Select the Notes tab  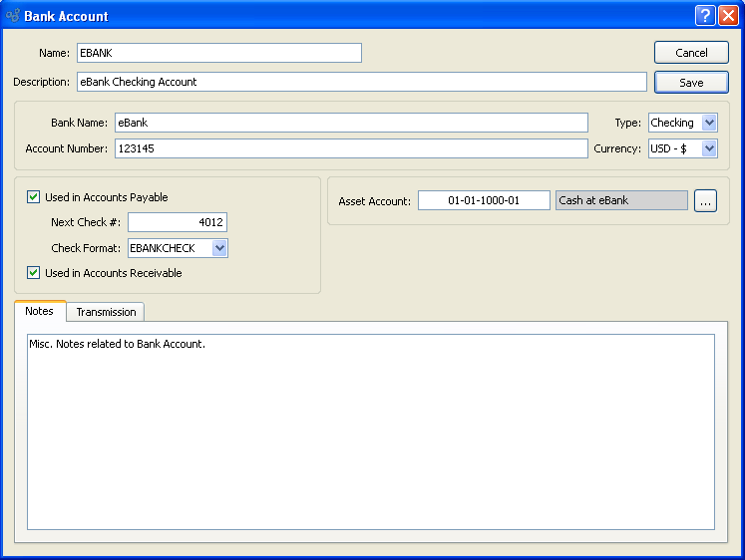40,311
